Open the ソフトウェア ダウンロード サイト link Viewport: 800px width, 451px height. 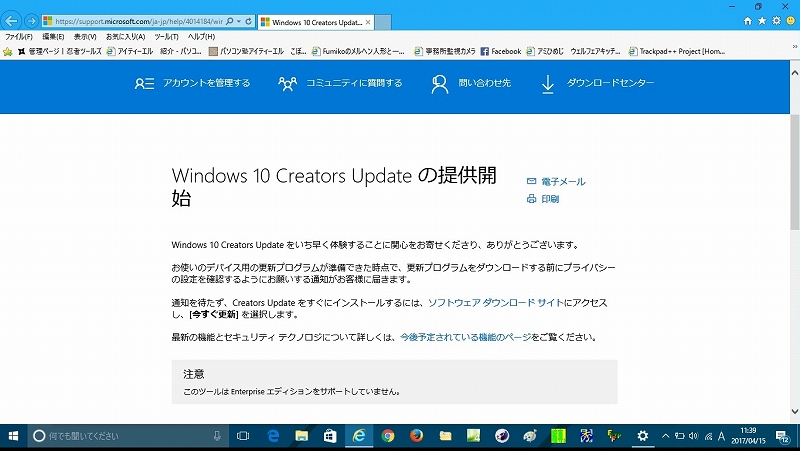(x=495, y=303)
